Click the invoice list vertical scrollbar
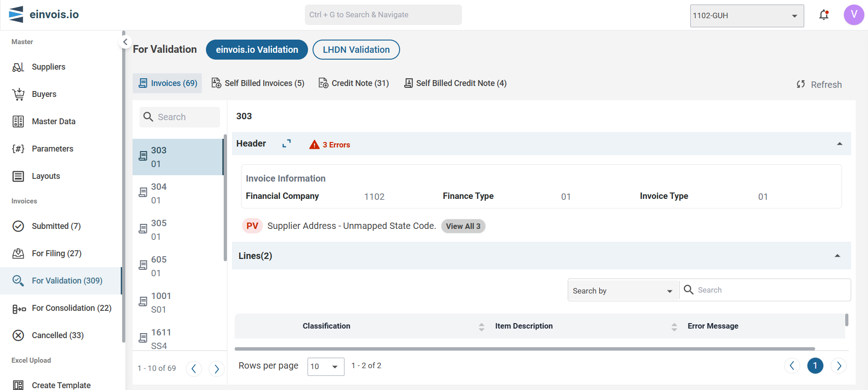This screenshot has width=868, height=390. click(225, 198)
